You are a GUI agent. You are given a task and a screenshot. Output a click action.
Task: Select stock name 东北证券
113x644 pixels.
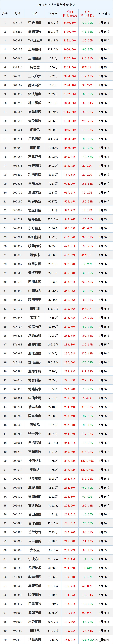point(35,157)
